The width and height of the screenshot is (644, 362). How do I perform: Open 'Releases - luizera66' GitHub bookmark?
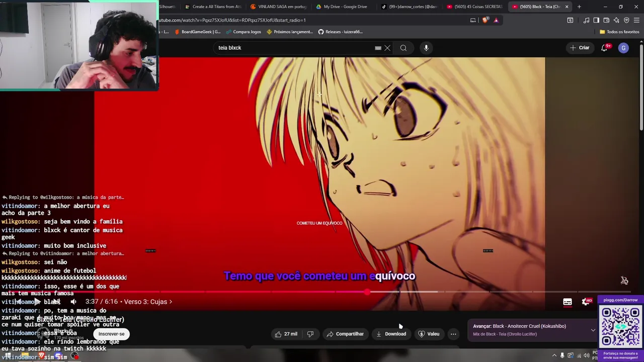[340, 32]
